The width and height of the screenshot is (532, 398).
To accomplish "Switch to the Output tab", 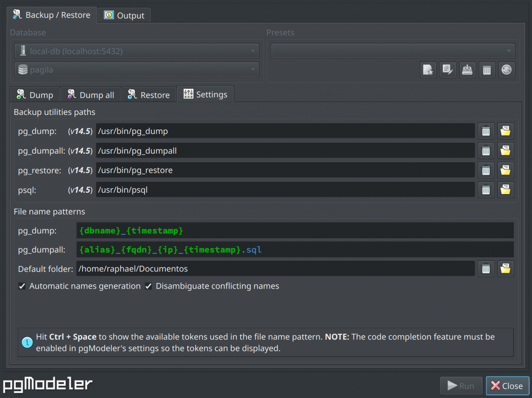I will pos(124,15).
